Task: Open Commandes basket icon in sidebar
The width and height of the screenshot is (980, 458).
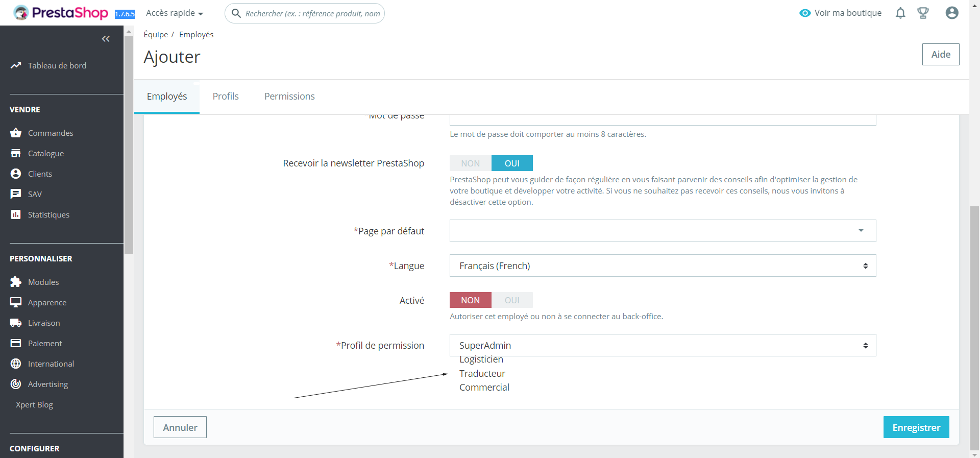Action: click(x=16, y=133)
